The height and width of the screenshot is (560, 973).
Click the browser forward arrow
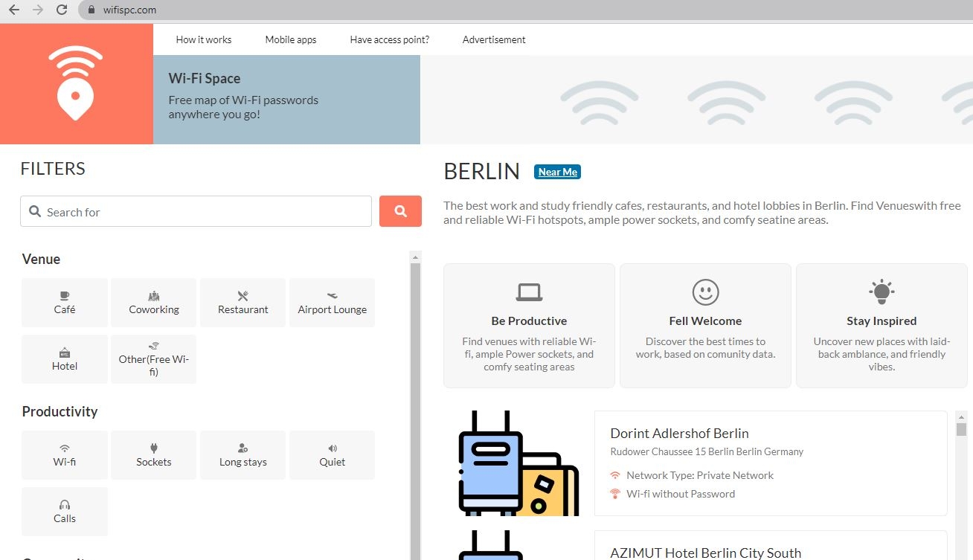(x=37, y=10)
